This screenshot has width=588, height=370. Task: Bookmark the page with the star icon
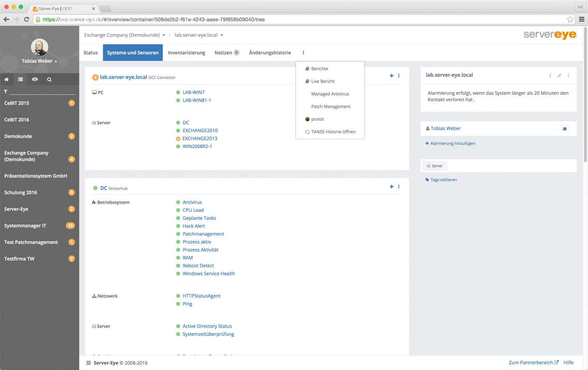(570, 19)
